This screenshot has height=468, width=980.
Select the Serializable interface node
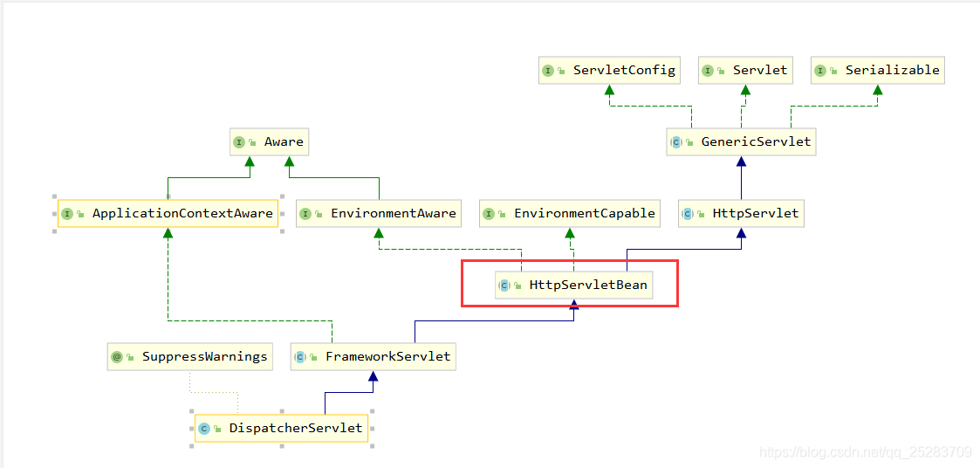(878, 70)
